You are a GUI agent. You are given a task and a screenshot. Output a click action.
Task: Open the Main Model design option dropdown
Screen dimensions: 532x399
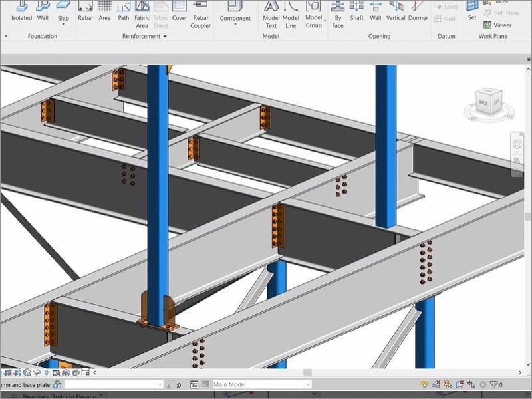(x=308, y=384)
